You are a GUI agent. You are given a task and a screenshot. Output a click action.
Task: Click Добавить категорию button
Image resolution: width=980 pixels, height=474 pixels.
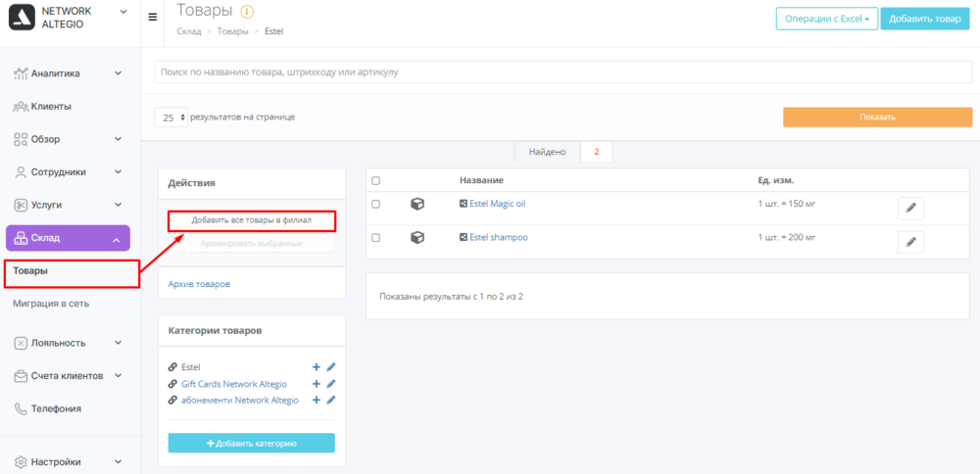[x=251, y=443]
